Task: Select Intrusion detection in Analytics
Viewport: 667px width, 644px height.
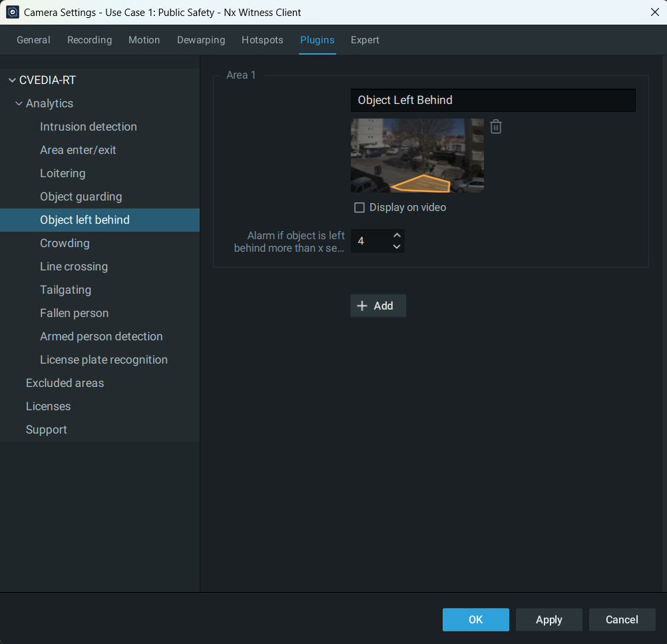Action: [x=89, y=127]
